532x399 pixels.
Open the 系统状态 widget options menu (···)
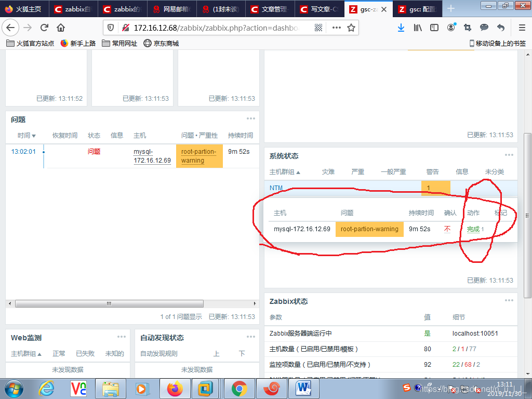(509, 154)
